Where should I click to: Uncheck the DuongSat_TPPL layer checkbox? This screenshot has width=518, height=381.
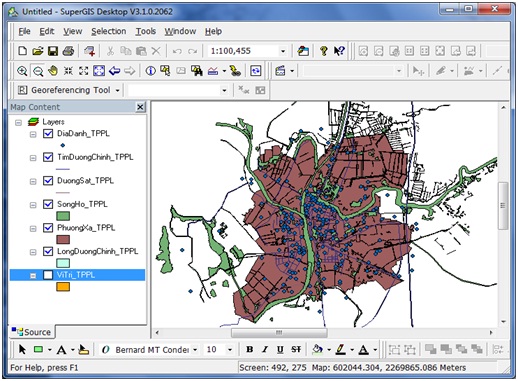click(48, 181)
